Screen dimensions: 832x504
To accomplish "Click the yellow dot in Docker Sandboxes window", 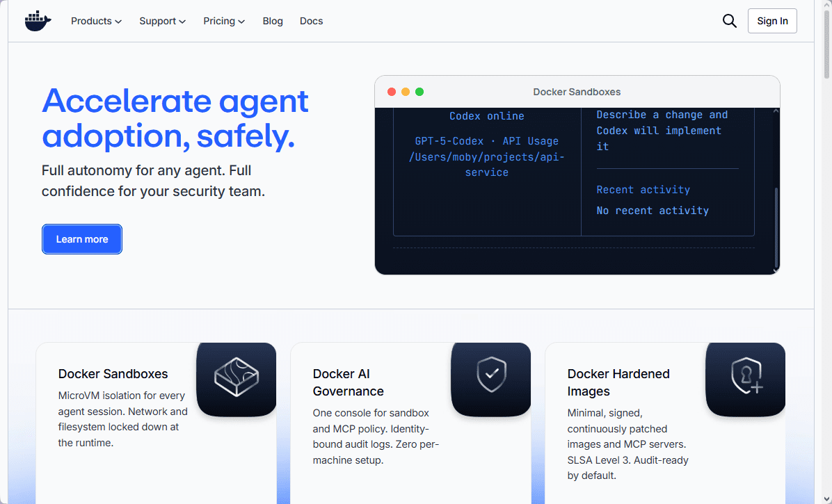I will point(406,92).
